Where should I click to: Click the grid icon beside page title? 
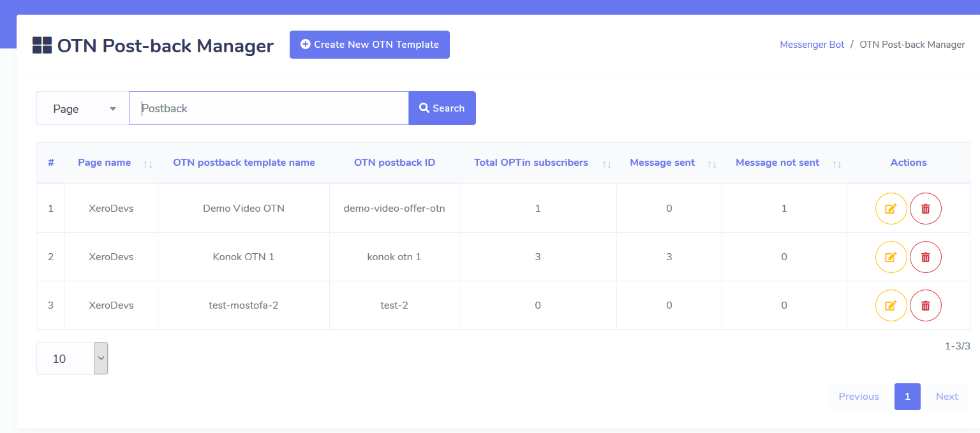[42, 46]
